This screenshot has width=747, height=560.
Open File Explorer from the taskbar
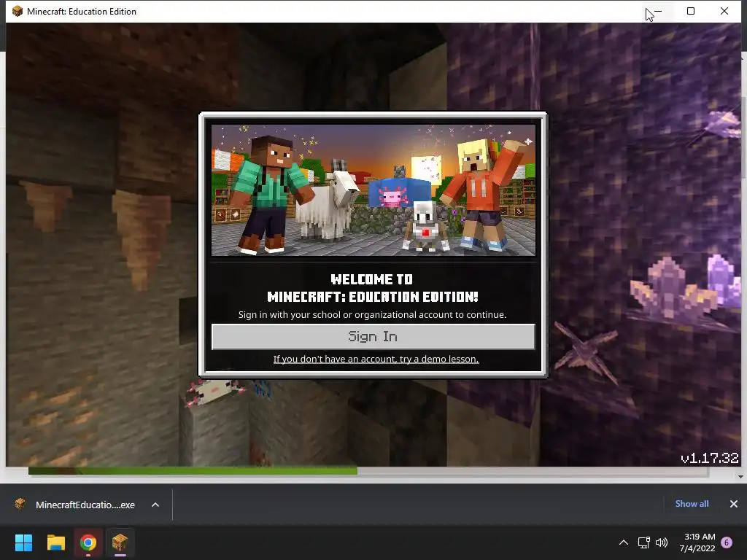(55, 542)
